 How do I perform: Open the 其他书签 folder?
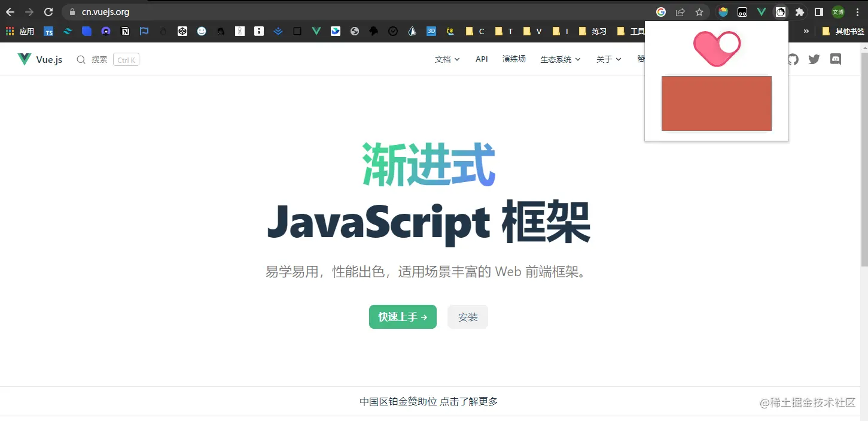(843, 31)
